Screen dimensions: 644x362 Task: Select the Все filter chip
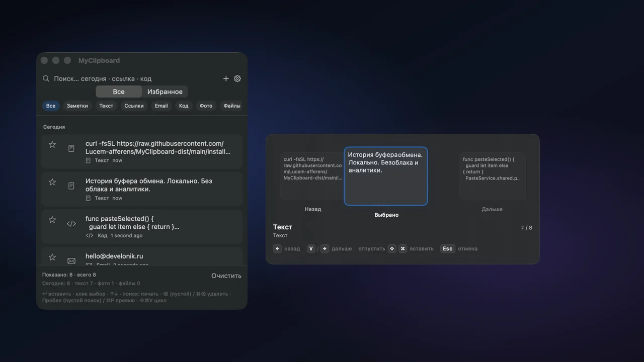[x=51, y=106]
